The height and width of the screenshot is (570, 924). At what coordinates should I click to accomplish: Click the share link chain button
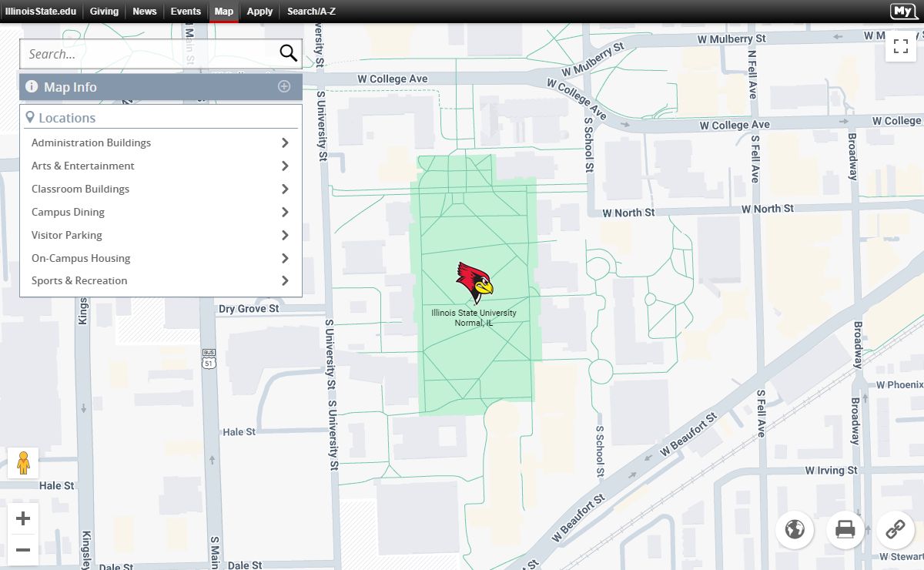[x=896, y=530]
